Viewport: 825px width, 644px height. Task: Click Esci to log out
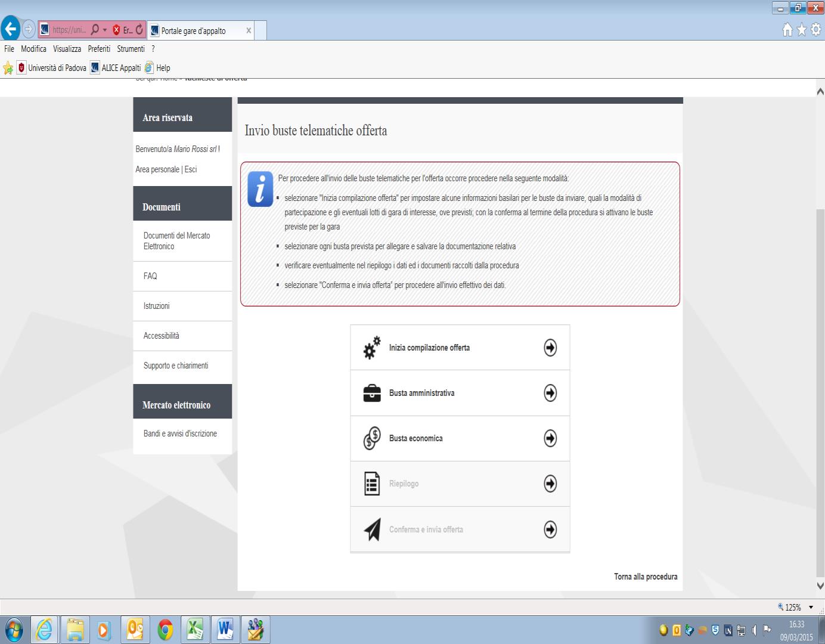[x=191, y=169]
